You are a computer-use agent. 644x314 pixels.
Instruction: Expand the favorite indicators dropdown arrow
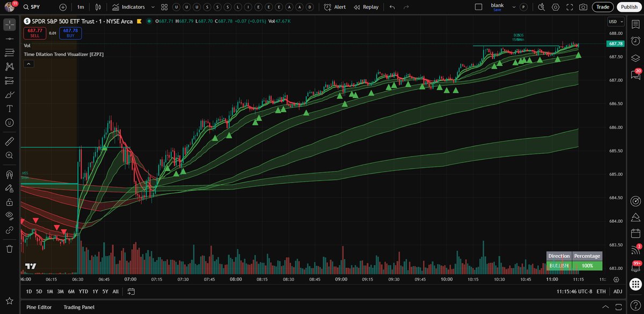coord(153,7)
